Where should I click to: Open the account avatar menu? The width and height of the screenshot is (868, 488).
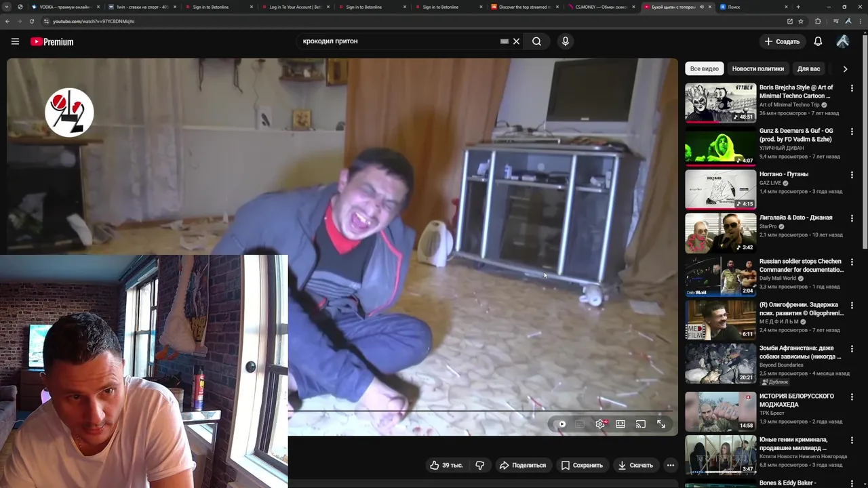843,41
